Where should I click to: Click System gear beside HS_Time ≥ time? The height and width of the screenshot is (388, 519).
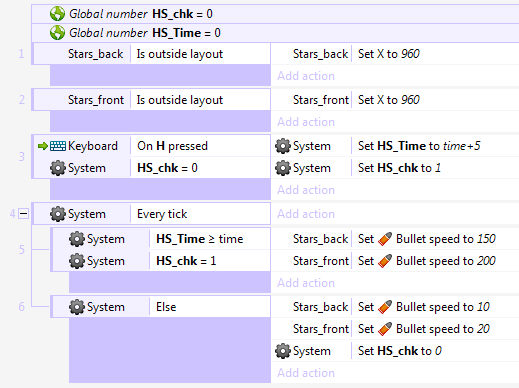77,239
